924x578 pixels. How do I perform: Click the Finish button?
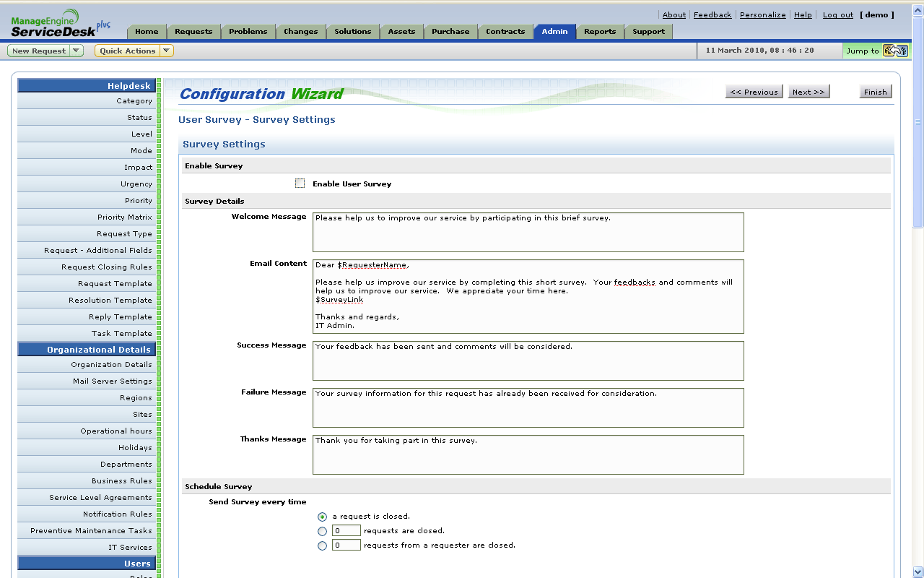click(875, 92)
